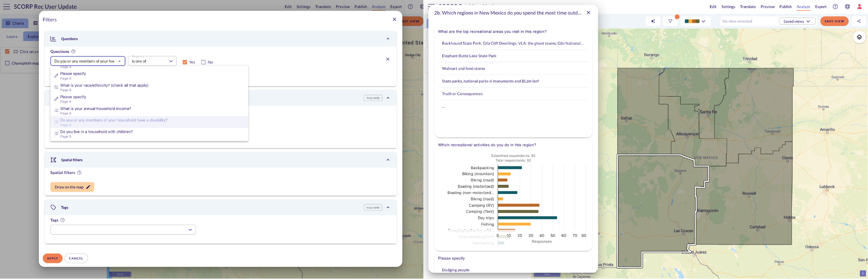Collapse the Tags section chevron
Viewport: 868px width, 279px height.
388,207
